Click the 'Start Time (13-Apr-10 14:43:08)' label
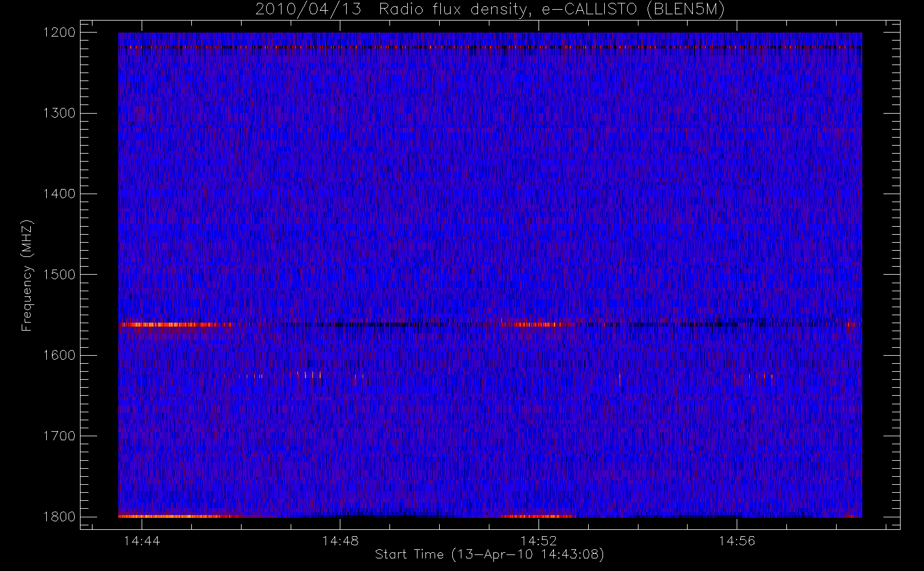Viewport: 924px width, 571px height. click(489, 554)
